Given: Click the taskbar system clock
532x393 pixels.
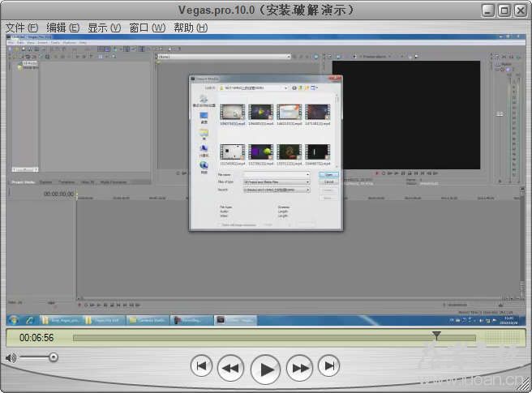Looking at the screenshot, I should click(508, 320).
